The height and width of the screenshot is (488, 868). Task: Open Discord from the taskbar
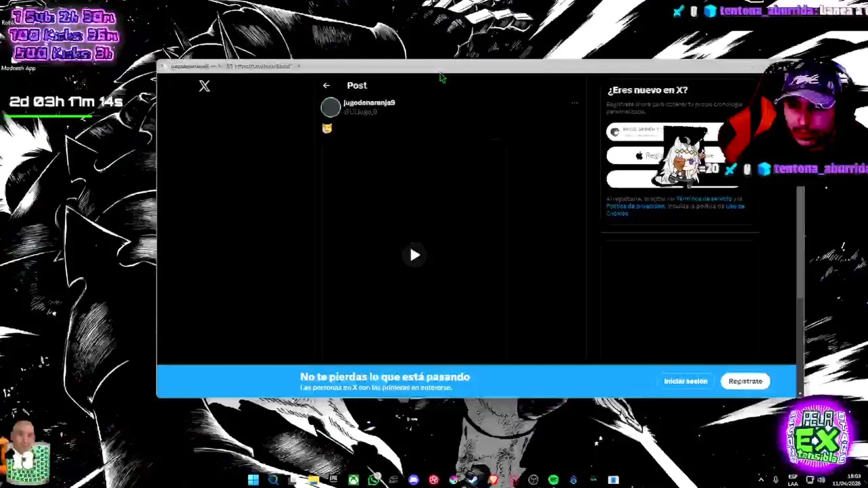tap(414, 480)
